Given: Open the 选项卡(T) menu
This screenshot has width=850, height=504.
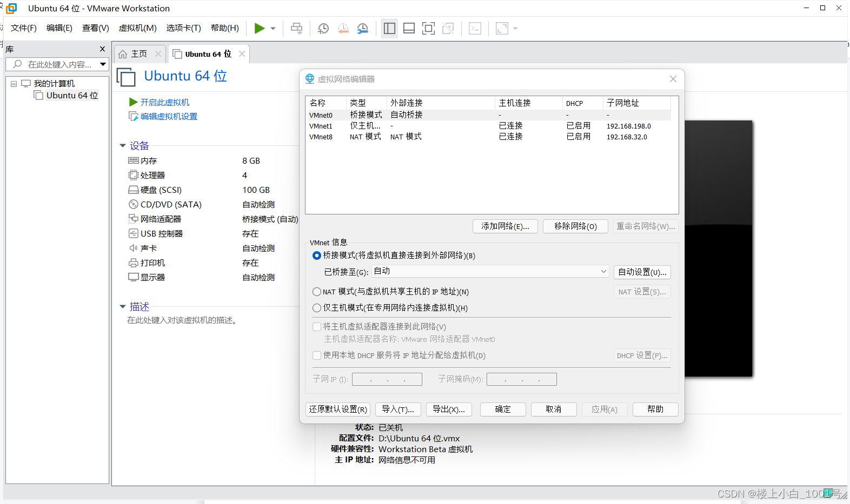Looking at the screenshot, I should tap(184, 28).
